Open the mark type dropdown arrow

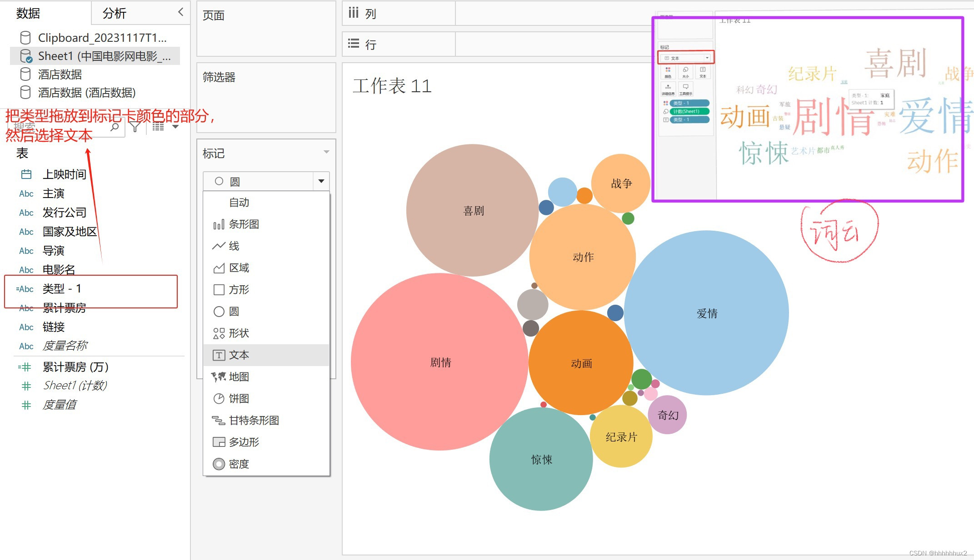321,181
